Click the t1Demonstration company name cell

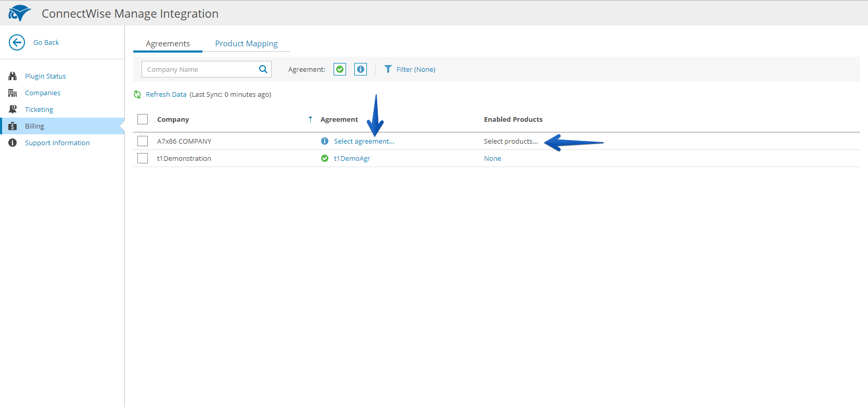(184, 158)
